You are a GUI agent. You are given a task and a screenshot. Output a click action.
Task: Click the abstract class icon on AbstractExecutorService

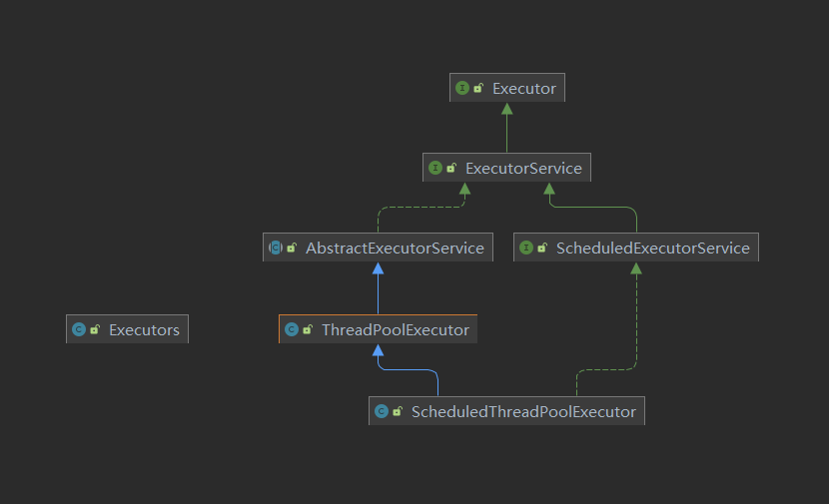tap(276, 248)
